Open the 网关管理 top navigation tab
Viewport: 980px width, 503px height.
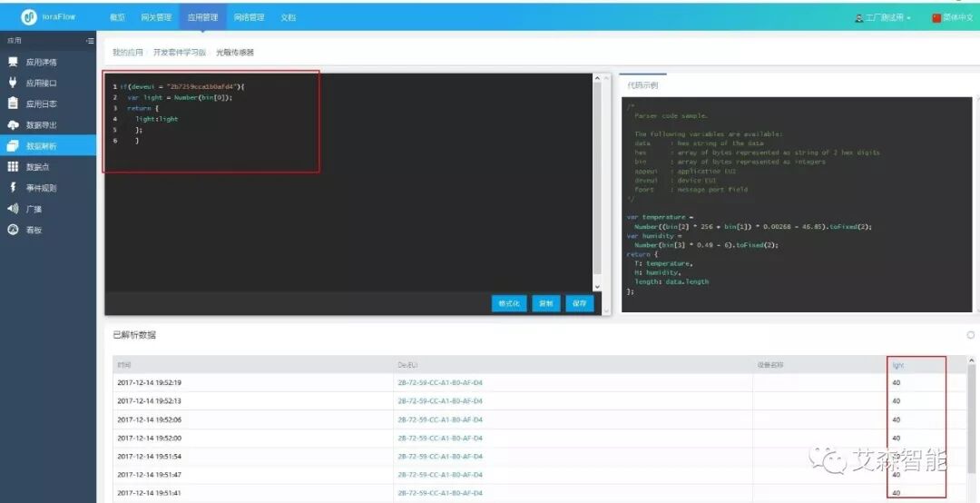point(156,17)
